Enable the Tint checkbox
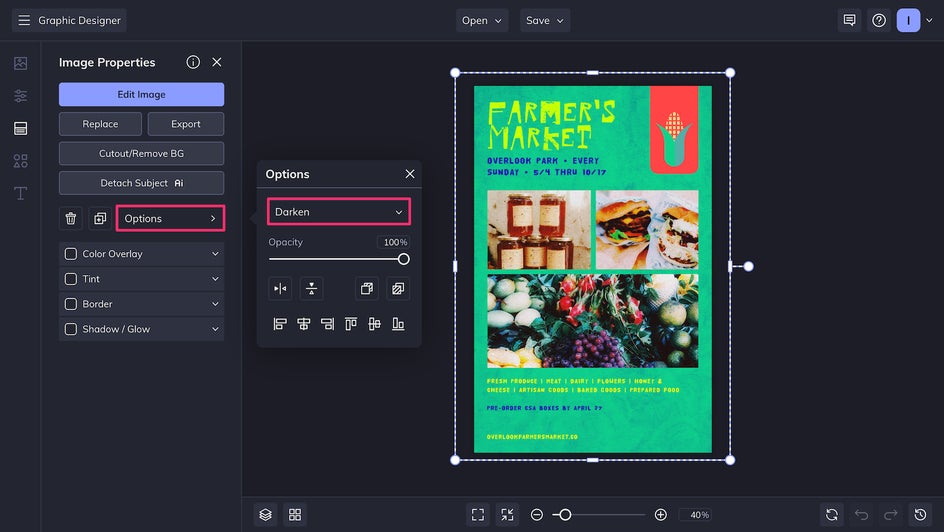 pyautogui.click(x=70, y=279)
